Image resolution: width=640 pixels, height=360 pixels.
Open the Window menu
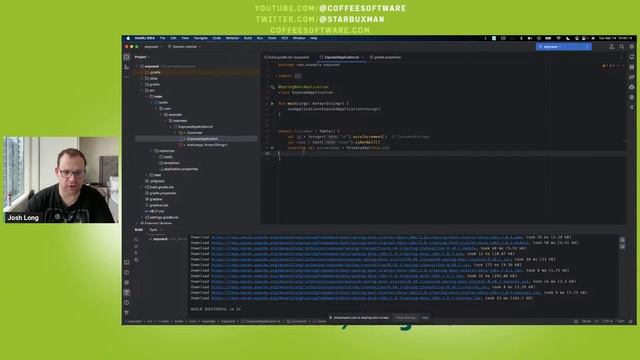click(299, 38)
